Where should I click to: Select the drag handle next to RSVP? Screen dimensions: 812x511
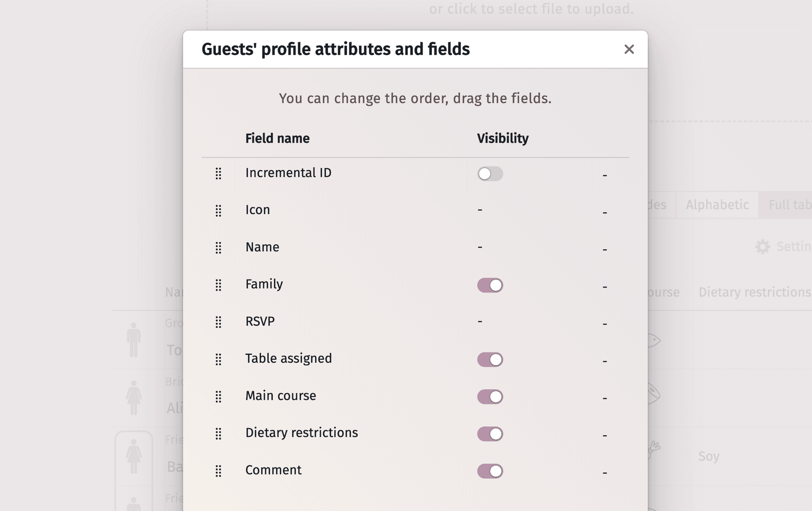point(218,322)
